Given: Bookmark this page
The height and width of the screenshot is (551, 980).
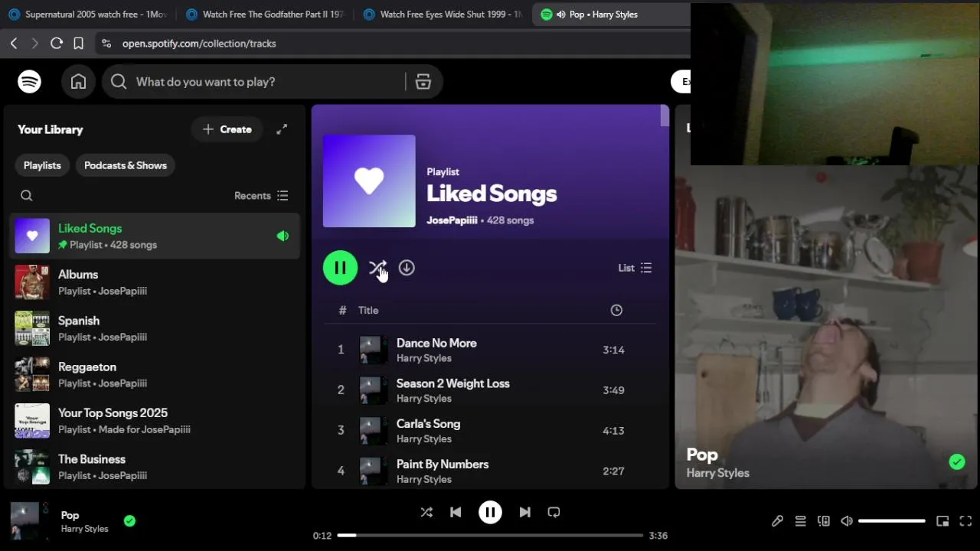Looking at the screenshot, I should (78, 44).
